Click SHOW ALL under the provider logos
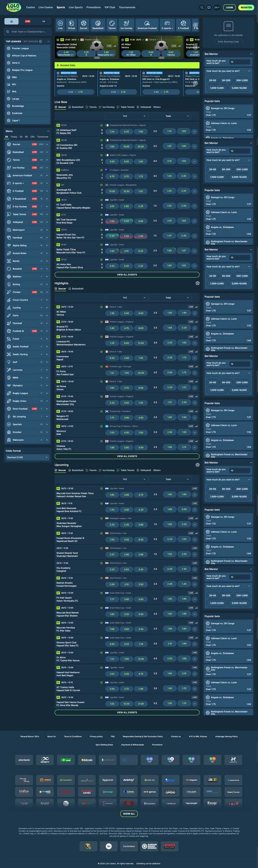Viewport: 258px width, 868px height. click(x=129, y=813)
